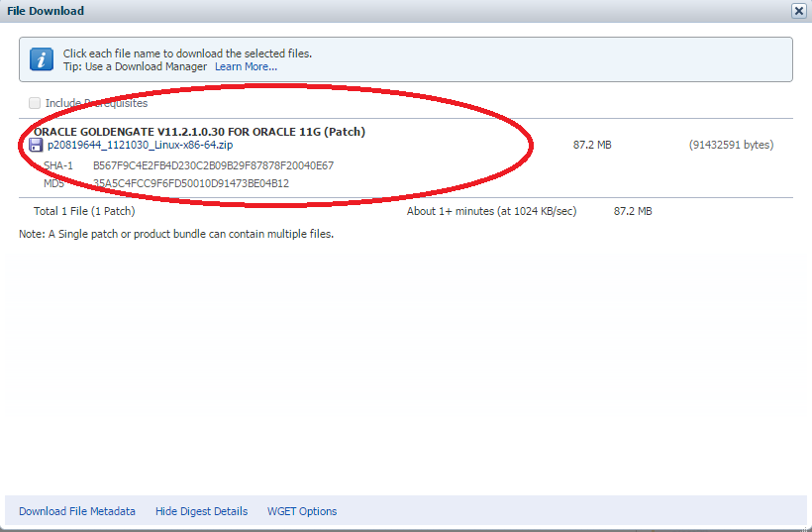Screen dimensions: 812x532
Task: Click the MD5 checksum value
Action: point(191,183)
